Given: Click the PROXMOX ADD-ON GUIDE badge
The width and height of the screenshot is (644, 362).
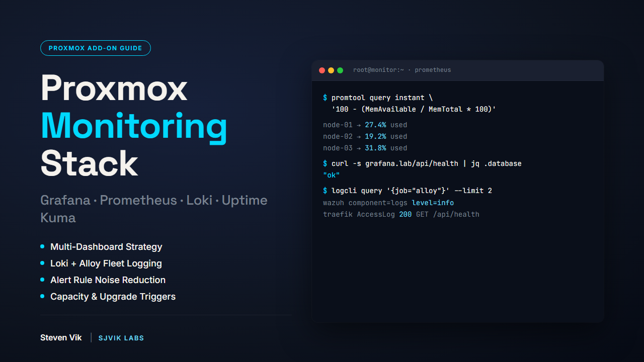Looking at the screenshot, I should 96,48.
